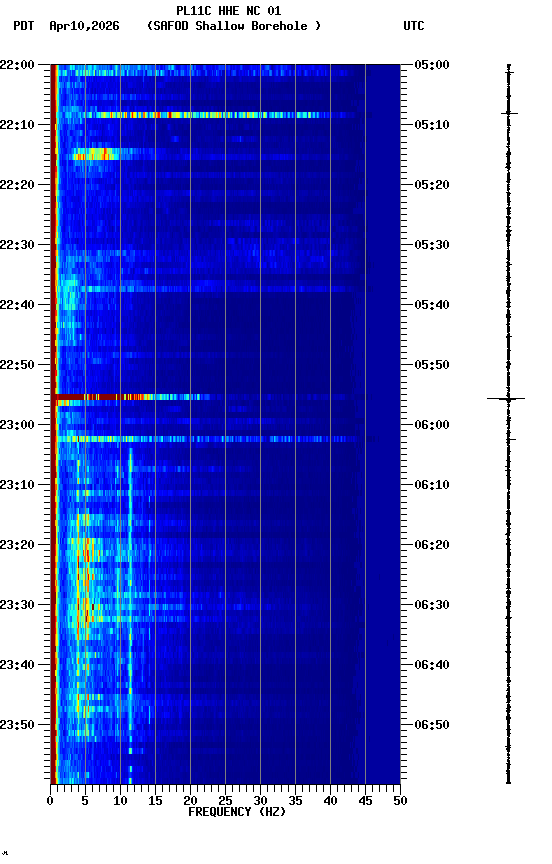This screenshot has width=552, height=864.
Task: Click the 50 Hz frequency axis label
Action: (400, 801)
